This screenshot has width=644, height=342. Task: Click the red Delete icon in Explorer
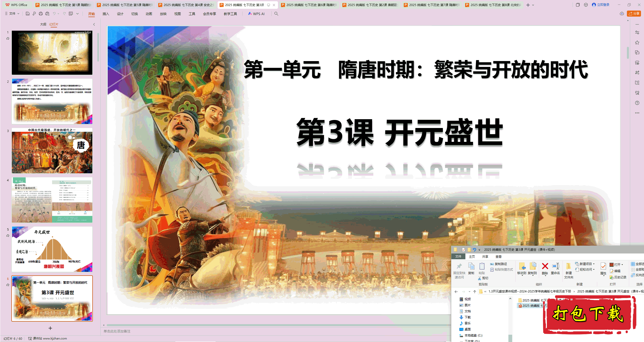(545, 266)
